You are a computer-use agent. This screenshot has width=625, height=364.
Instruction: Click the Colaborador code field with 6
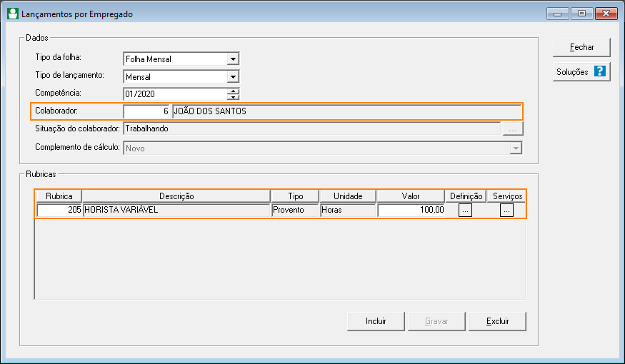tap(146, 111)
